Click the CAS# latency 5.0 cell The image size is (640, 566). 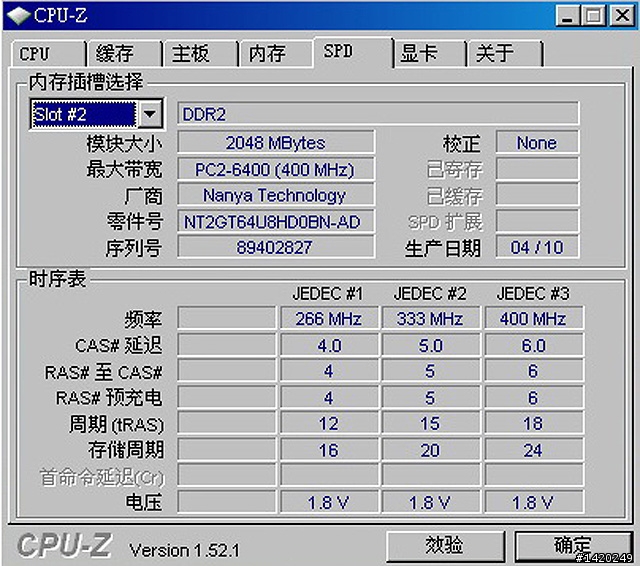tap(431, 345)
